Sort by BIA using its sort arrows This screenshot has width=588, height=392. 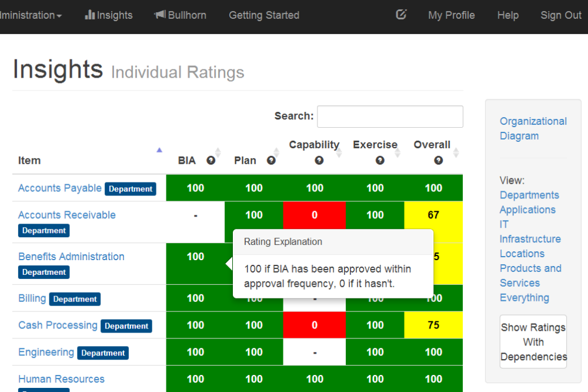point(218,152)
